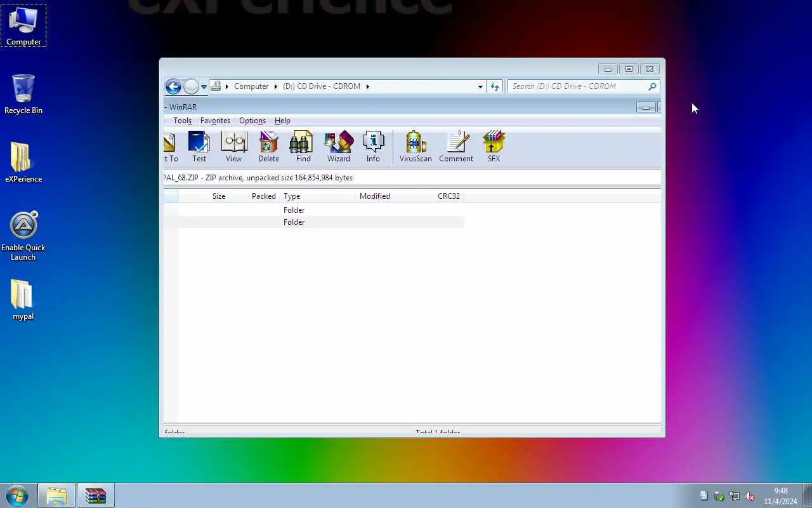Click the Test archive toolbar icon
The height and width of the screenshot is (508, 812).
pos(199,147)
